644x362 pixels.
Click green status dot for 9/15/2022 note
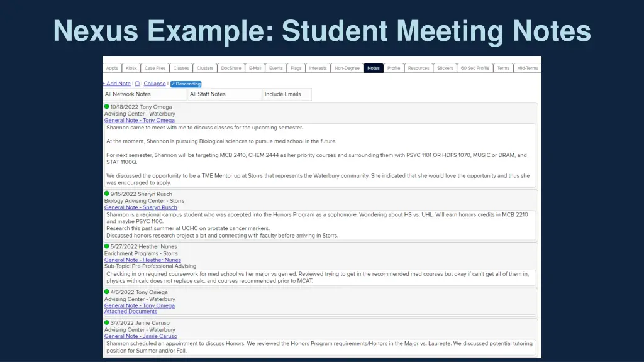(107, 194)
